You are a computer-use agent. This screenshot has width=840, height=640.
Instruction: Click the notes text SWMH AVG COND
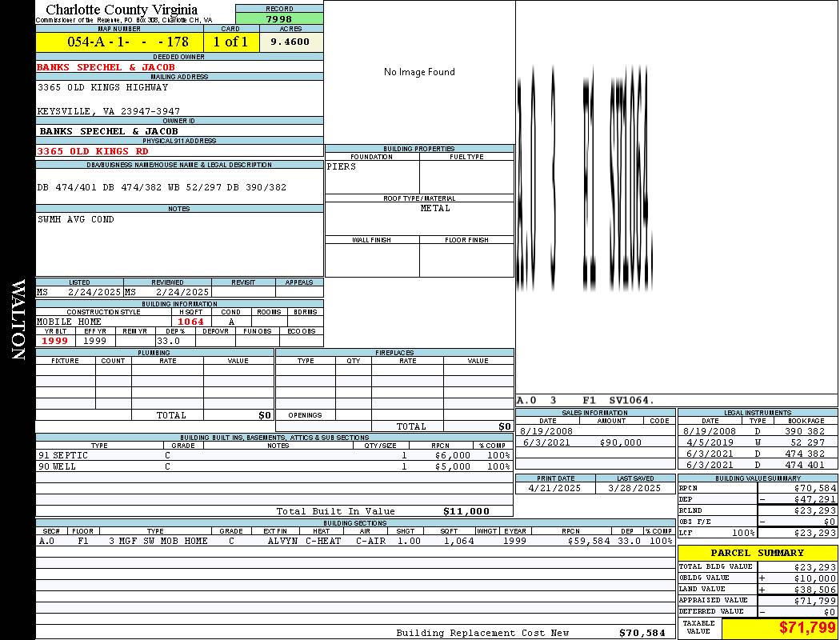76,219
